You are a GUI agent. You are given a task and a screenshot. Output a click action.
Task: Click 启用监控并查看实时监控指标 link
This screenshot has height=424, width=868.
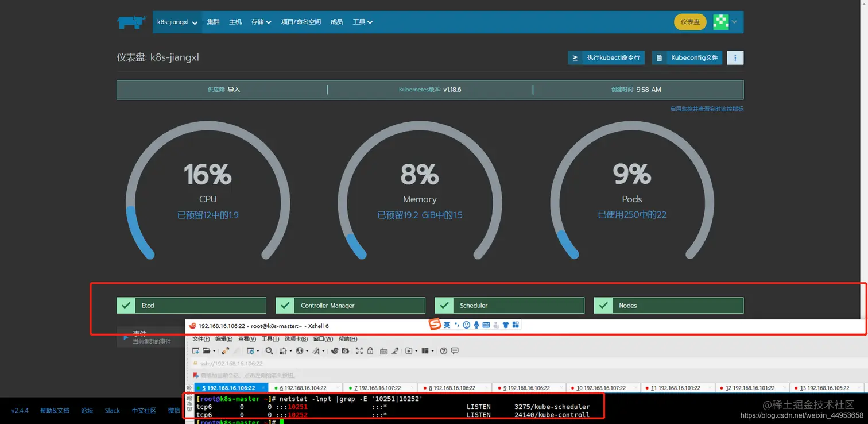click(x=707, y=109)
